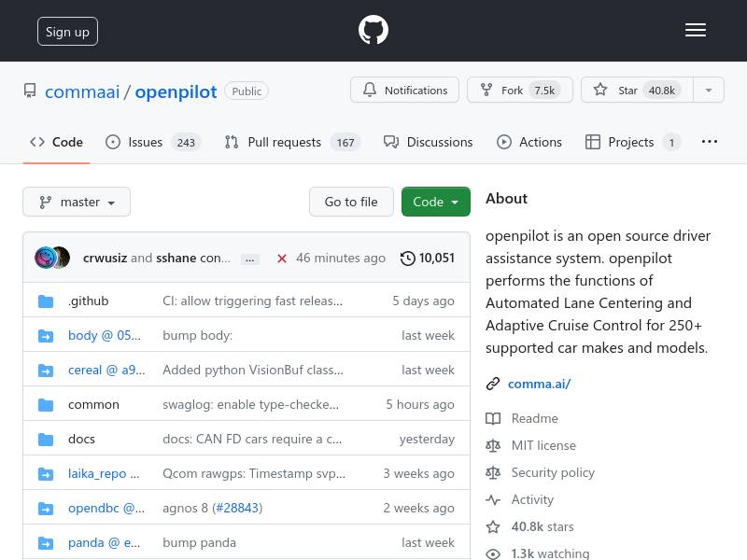Open the panda submodule link

105,542
